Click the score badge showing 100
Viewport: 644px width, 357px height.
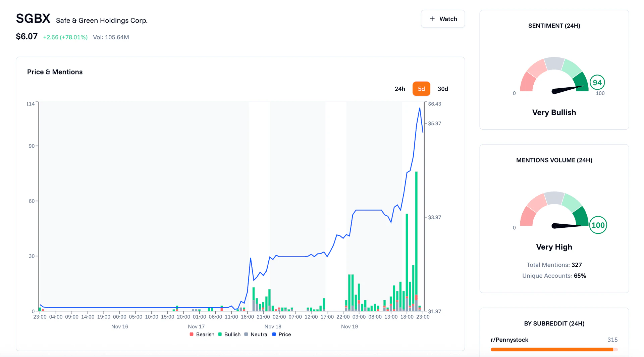(x=598, y=225)
